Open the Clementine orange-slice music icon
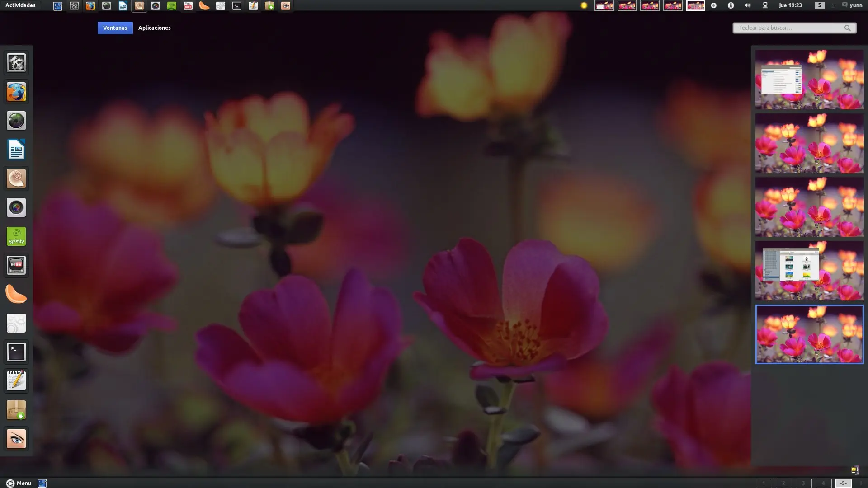The height and width of the screenshot is (488, 868). [16, 294]
